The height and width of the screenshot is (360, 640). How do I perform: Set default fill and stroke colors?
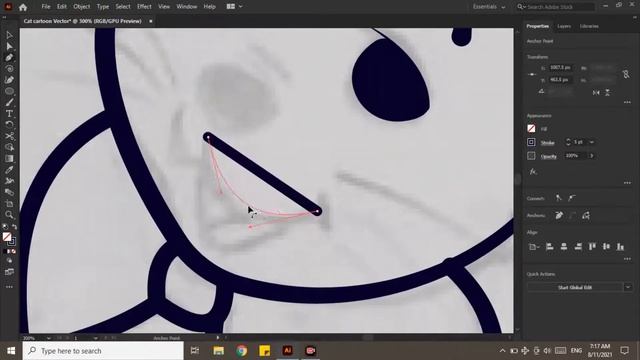4,227
